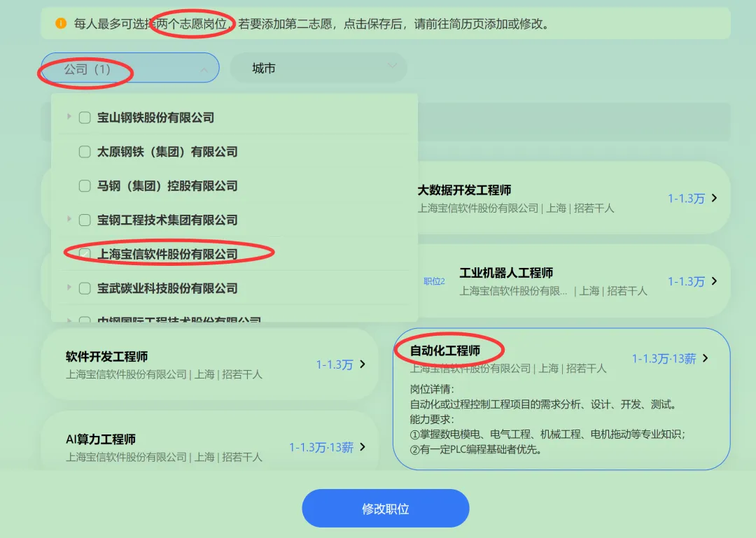756x538 pixels.
Task: Check the 宝山钢铁股份有限公司 checkbox
Action: [x=85, y=118]
